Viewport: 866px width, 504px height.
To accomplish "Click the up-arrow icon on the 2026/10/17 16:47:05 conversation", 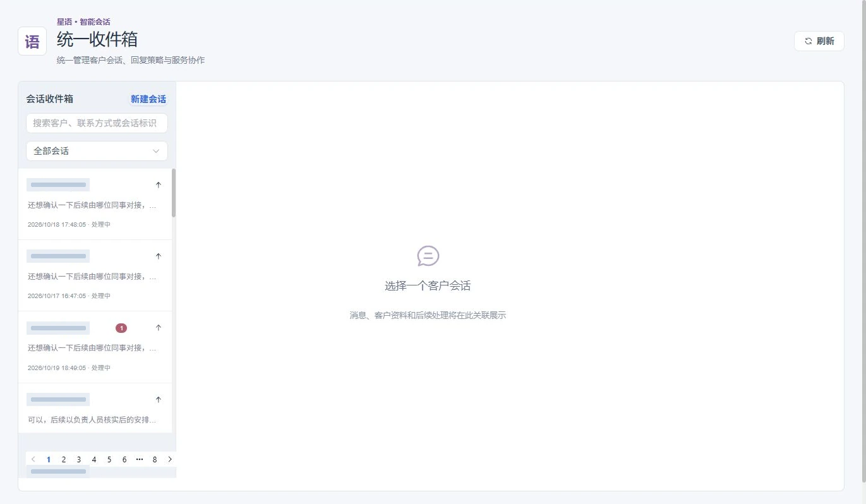I will (x=159, y=256).
